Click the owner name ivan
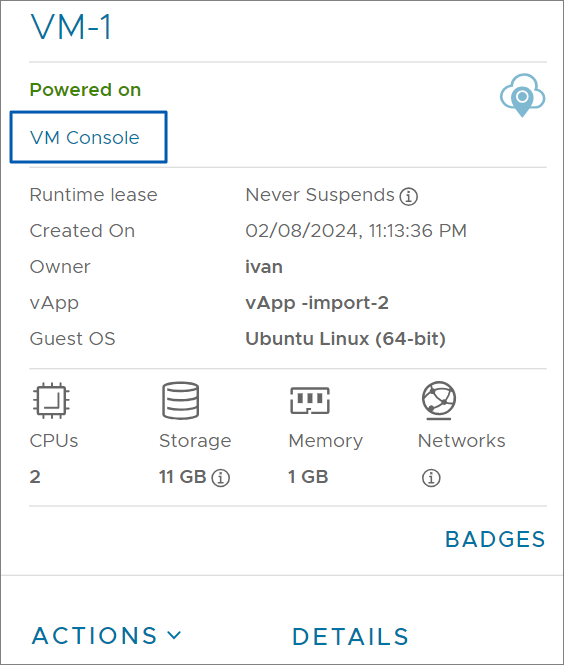Viewport: 564px width, 665px height. point(264,267)
